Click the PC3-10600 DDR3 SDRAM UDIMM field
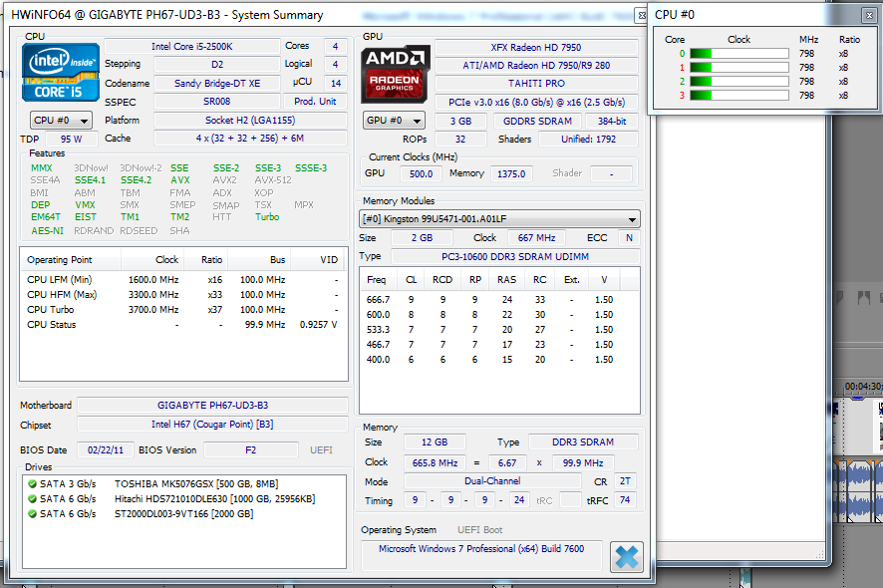883x588 pixels. pos(515,257)
